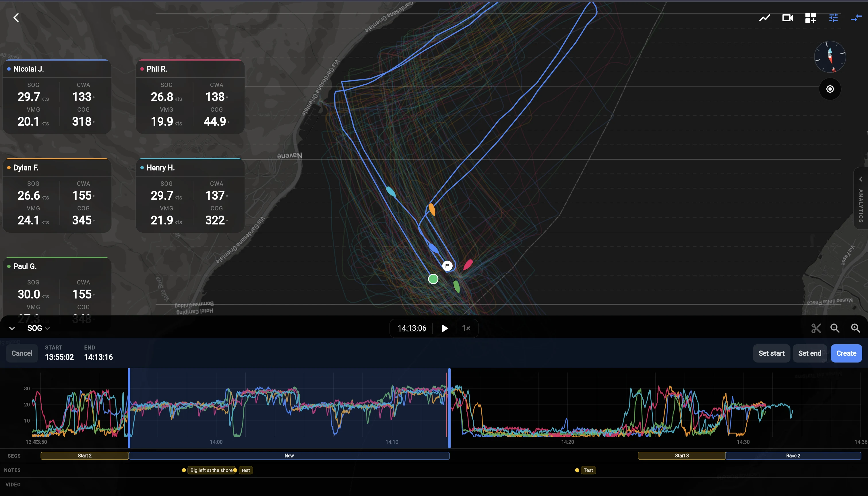This screenshot has width=868, height=496.
Task: Open the video camera icon
Action: coord(787,18)
